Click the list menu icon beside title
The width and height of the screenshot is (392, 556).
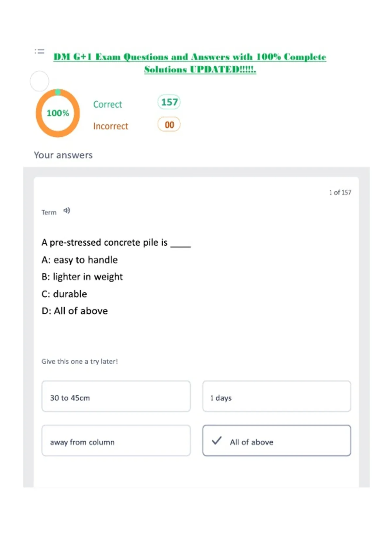tap(40, 51)
